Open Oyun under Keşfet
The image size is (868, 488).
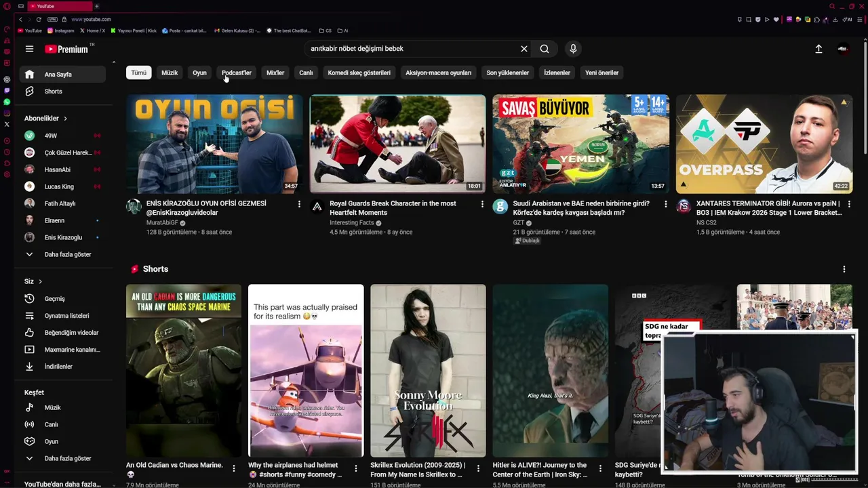(x=61, y=441)
